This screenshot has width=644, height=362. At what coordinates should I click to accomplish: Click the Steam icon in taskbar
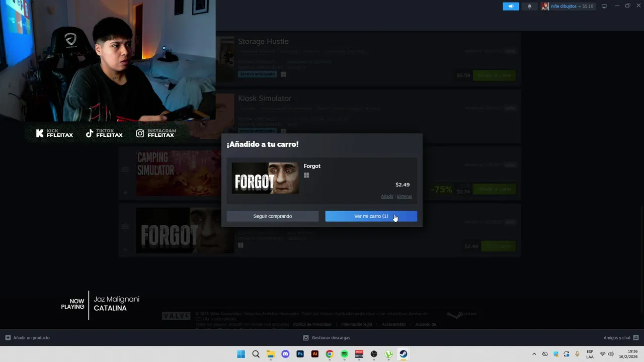tap(404, 354)
